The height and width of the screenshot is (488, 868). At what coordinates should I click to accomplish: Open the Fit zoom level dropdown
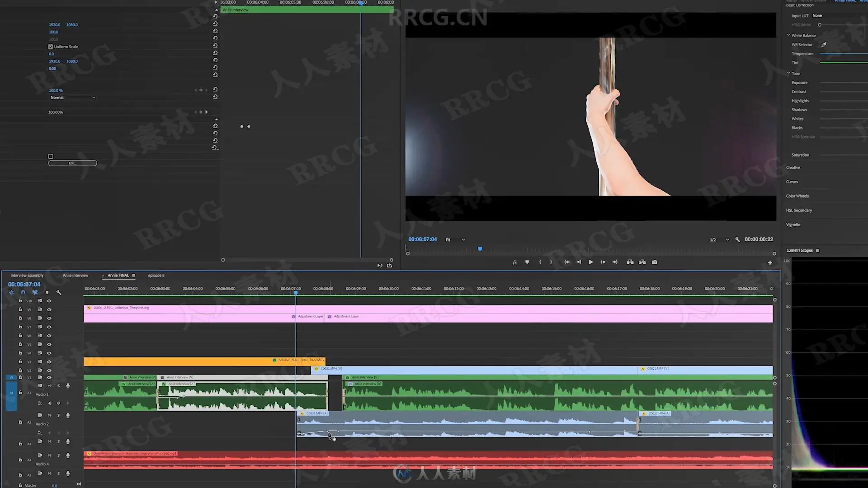pyautogui.click(x=455, y=240)
